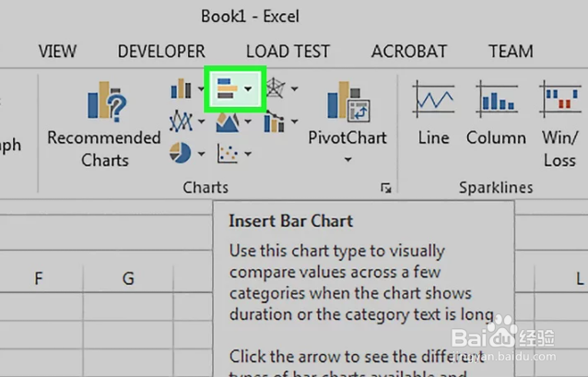The image size is (588, 377).
Task: Click the Insert Pie Chart icon
Action: pyautogui.click(x=181, y=153)
